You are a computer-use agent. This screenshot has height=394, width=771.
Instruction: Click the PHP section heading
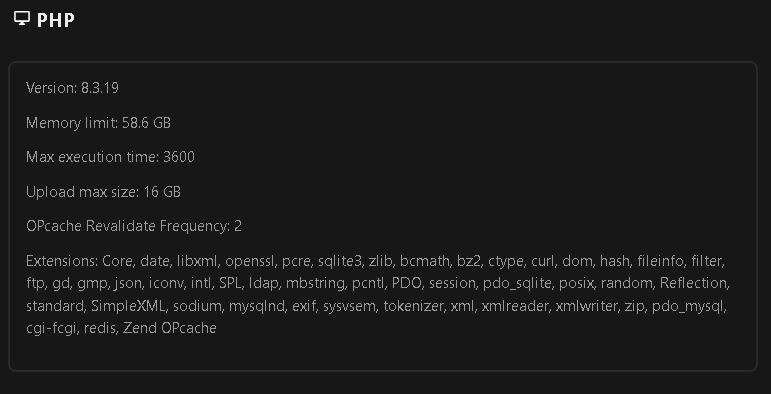click(56, 20)
